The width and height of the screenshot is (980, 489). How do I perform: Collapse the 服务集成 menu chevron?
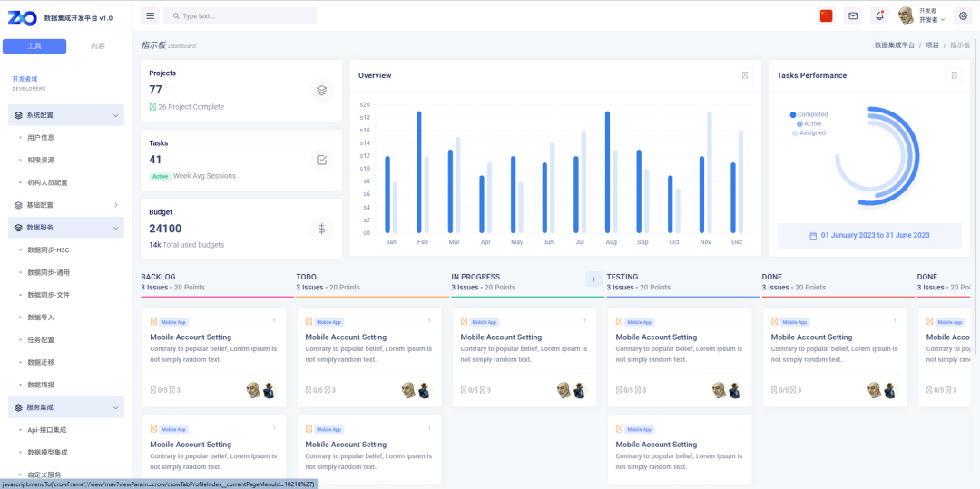[x=115, y=407]
